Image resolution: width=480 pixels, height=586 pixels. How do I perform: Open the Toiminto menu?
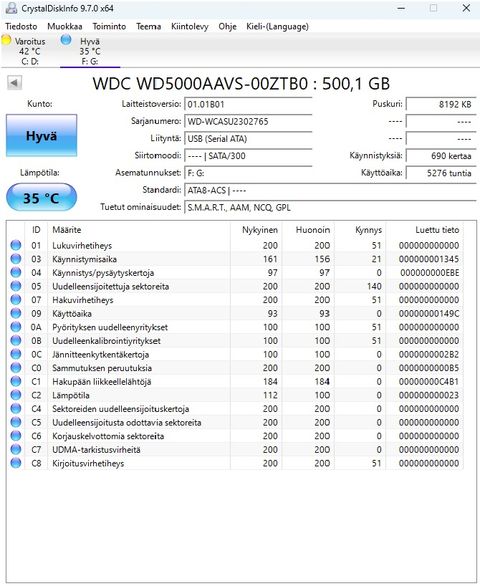point(109,27)
